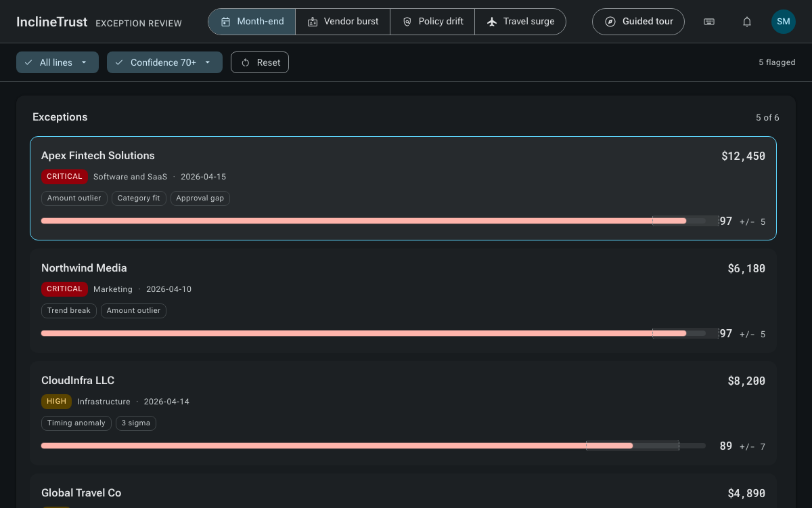Switch to the Vendor burst tab
The height and width of the screenshot is (508, 812).
point(343,22)
